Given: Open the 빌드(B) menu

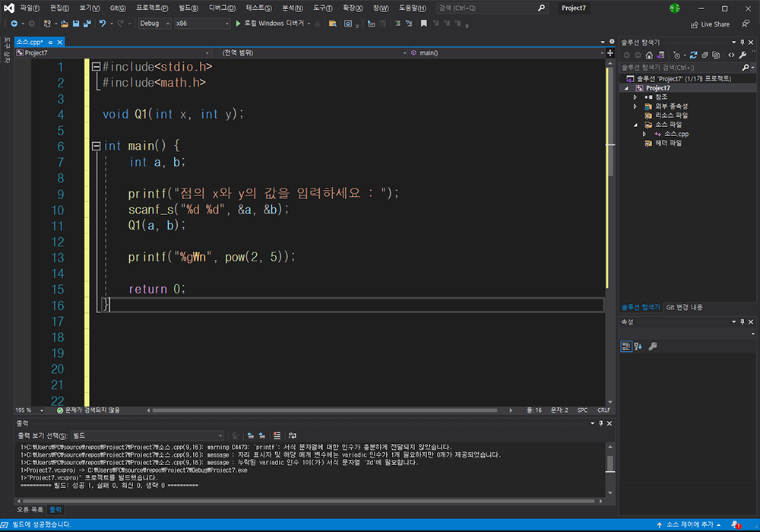Looking at the screenshot, I should 188,8.
